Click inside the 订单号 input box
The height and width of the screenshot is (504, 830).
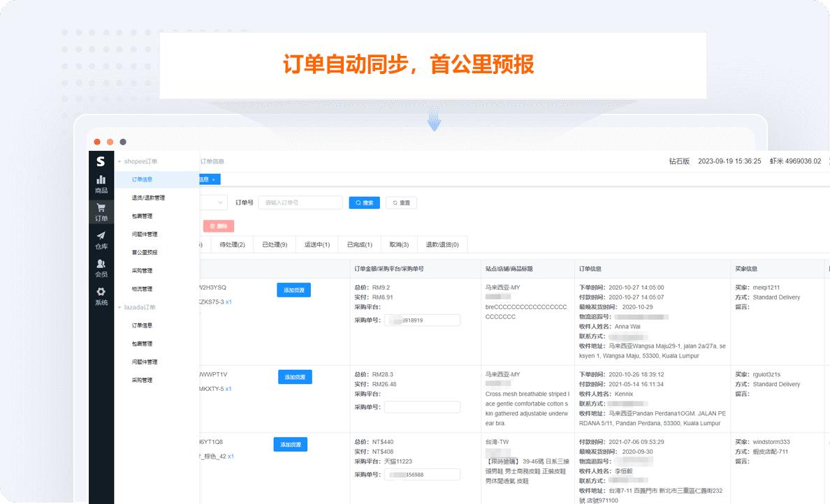(x=300, y=202)
